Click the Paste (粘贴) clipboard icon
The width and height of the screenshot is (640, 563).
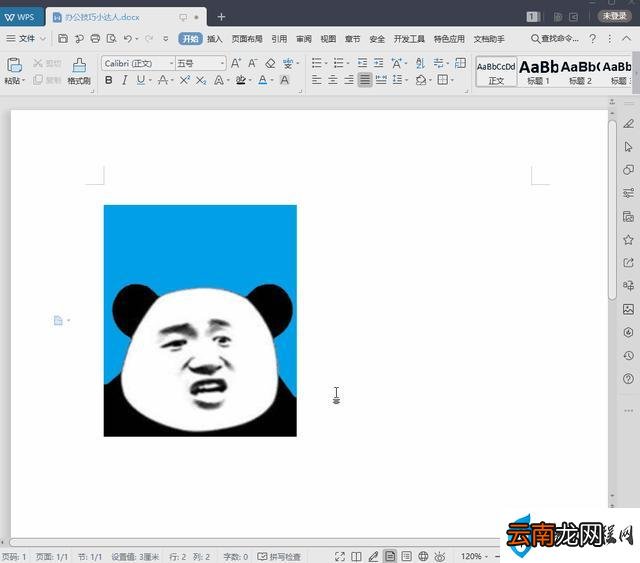14,65
